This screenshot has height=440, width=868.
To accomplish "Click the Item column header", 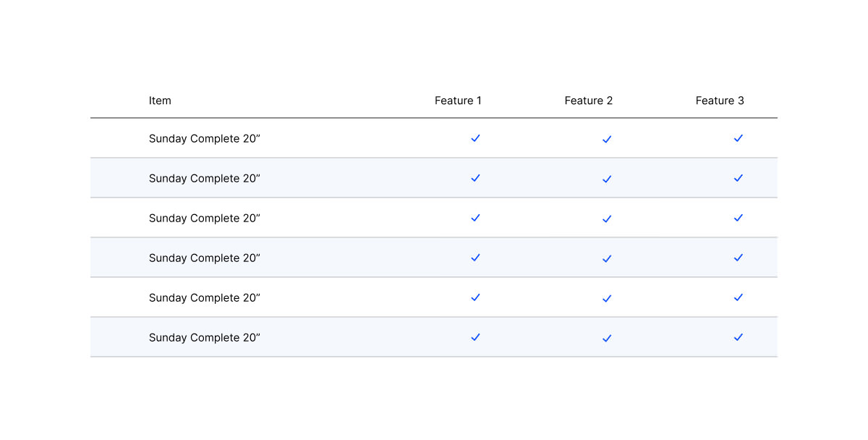I will point(160,101).
